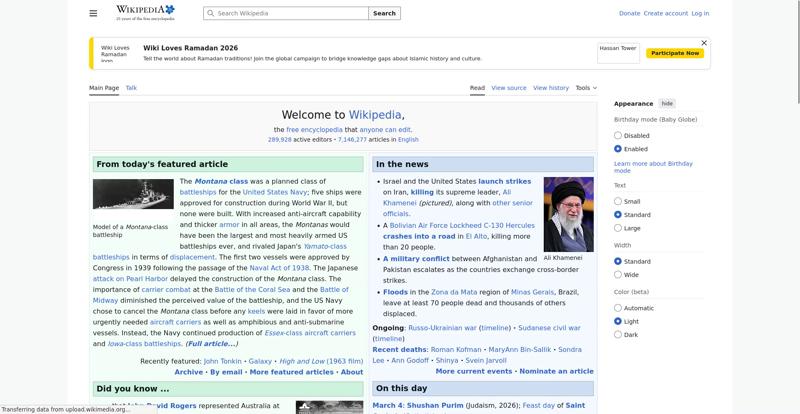Screen dimensions: 800x414
Task: Select Small text size option
Action: [x=618, y=201]
